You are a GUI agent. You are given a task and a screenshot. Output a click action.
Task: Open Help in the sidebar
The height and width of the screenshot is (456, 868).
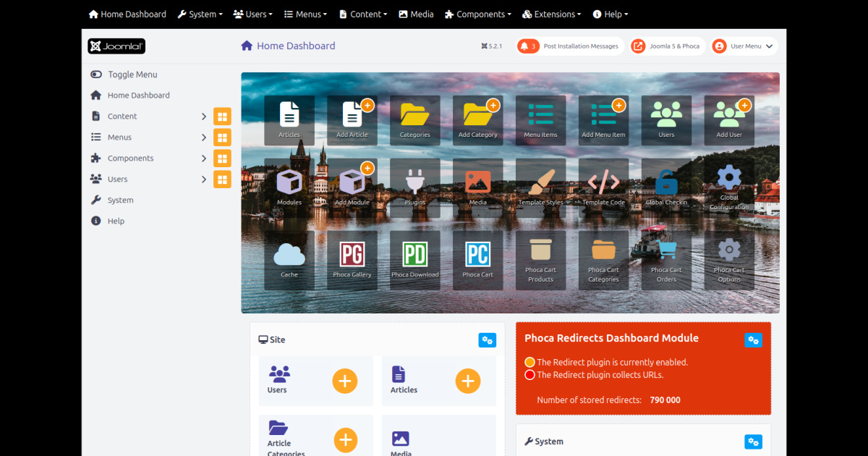click(108, 221)
